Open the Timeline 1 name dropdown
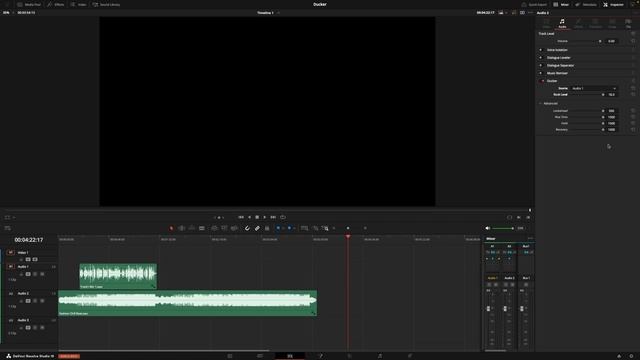The width and height of the screenshot is (640, 360). [278, 13]
